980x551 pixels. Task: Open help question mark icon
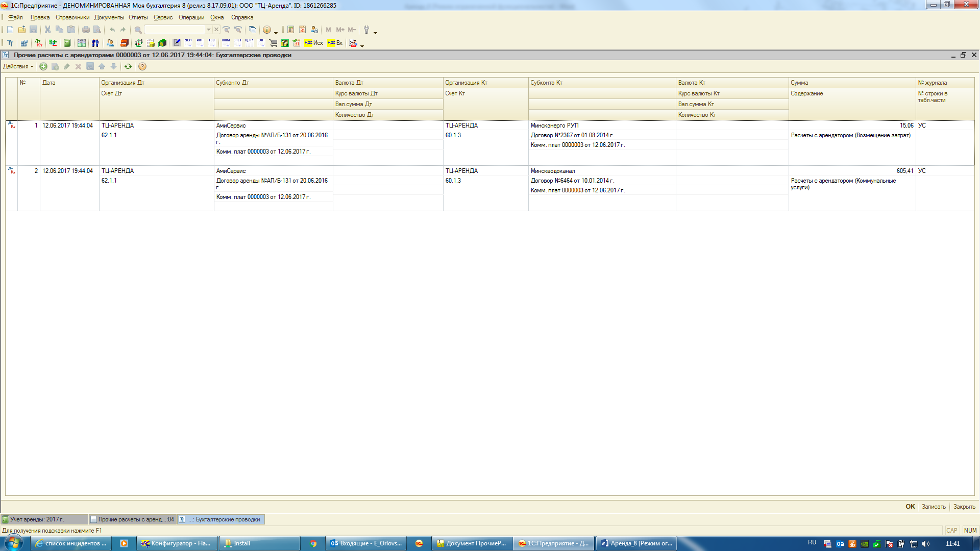click(142, 66)
